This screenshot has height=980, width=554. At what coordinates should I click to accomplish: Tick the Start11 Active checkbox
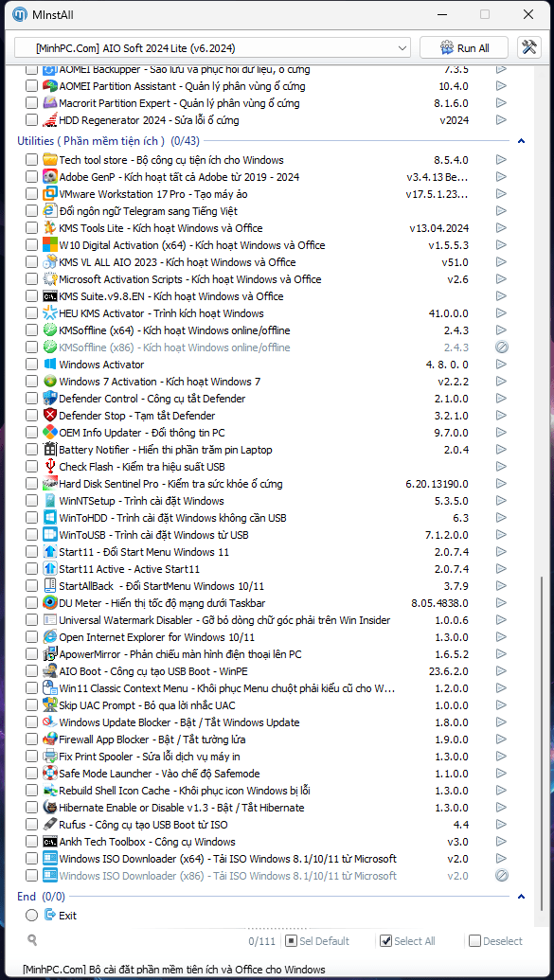31,569
